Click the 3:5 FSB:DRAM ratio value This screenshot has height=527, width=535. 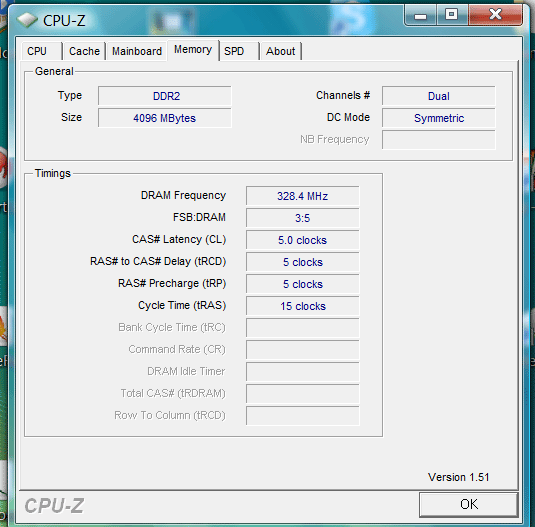click(x=303, y=218)
